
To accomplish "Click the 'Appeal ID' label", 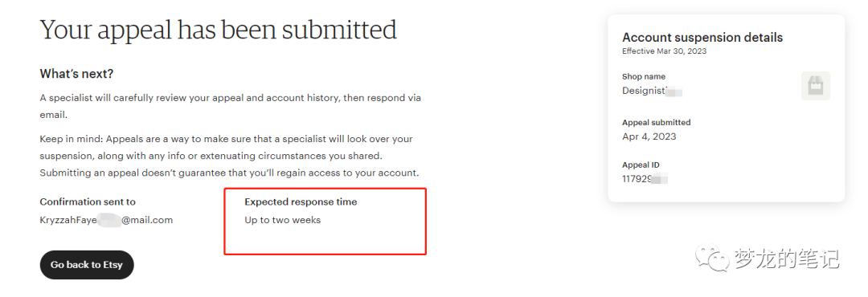I will (641, 165).
